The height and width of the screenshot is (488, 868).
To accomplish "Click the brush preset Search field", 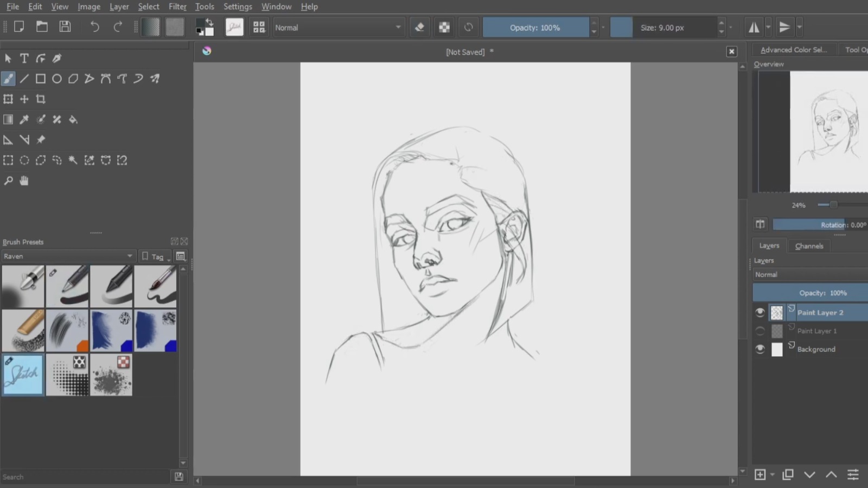I will click(85, 477).
